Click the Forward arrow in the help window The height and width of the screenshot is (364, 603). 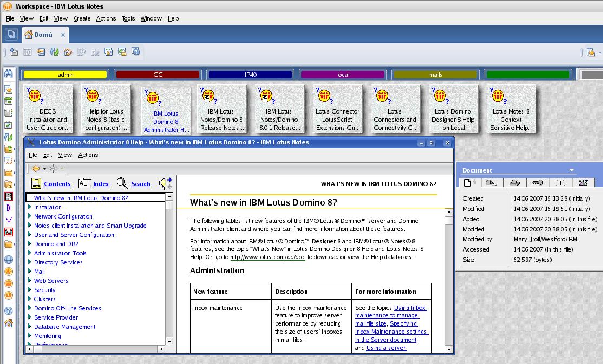point(54,168)
